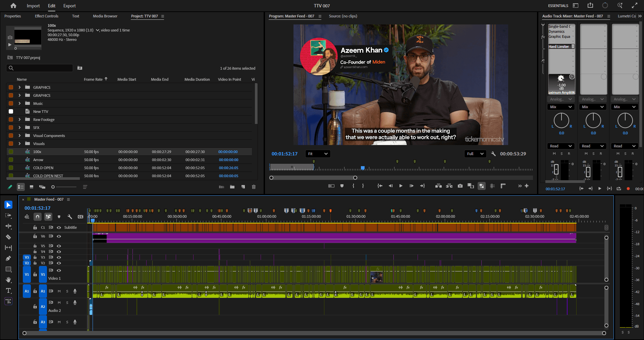Click the Hard Limiter effect slot
The image size is (644, 340).
(x=561, y=47)
